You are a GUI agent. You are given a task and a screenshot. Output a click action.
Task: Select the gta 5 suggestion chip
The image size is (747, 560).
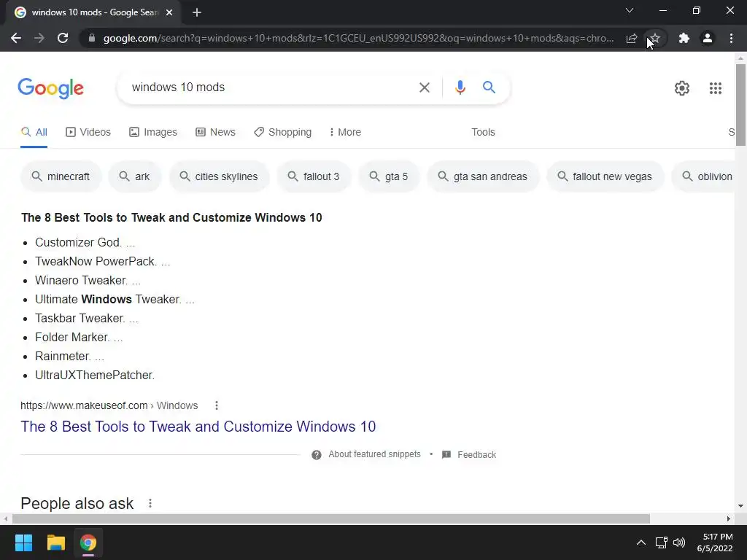[x=390, y=176]
